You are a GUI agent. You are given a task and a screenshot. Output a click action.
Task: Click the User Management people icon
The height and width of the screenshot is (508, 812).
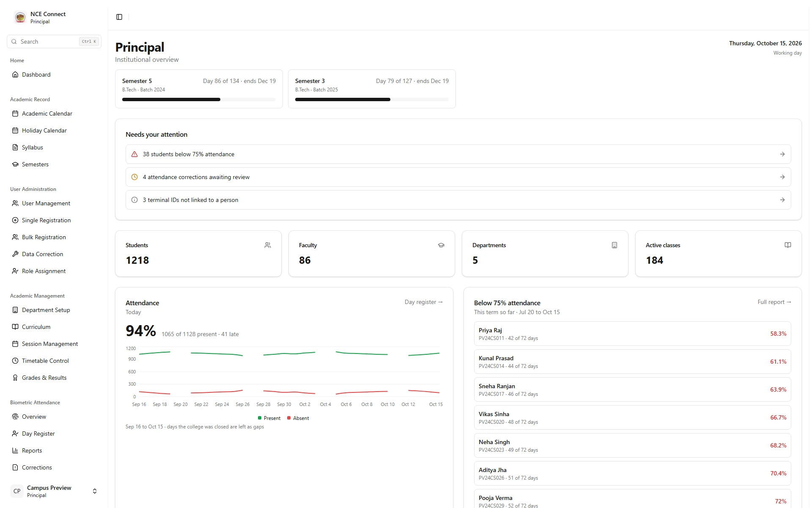(15, 203)
